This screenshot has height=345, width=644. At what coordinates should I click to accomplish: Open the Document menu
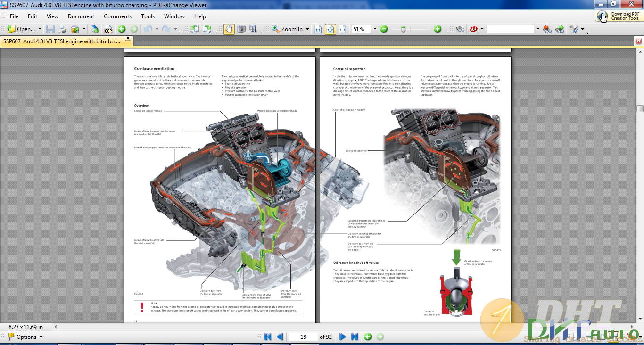[x=81, y=16]
